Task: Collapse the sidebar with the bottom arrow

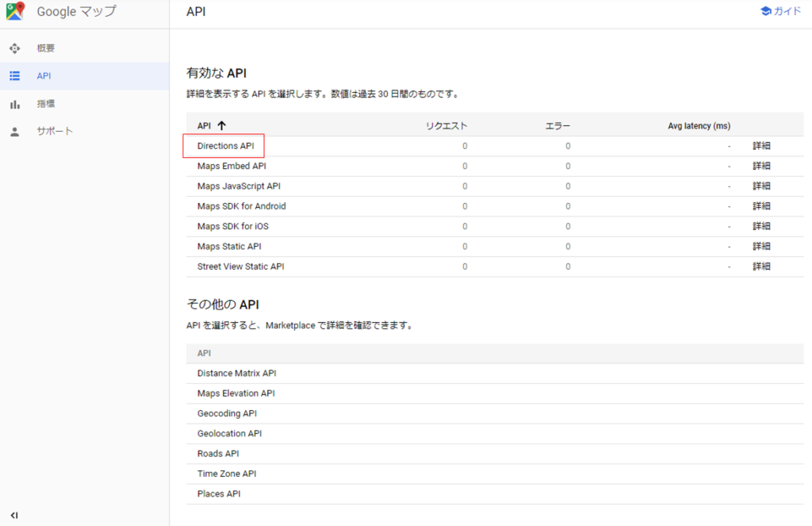Action: tap(14, 515)
